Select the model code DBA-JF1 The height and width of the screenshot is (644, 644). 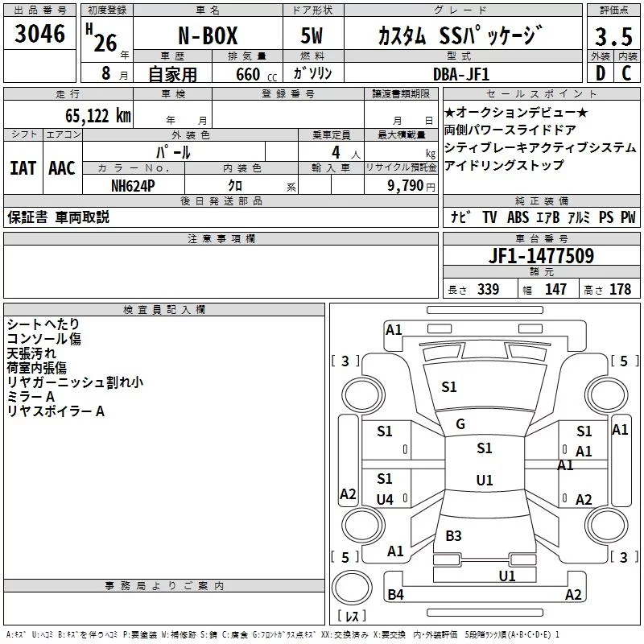tap(461, 74)
